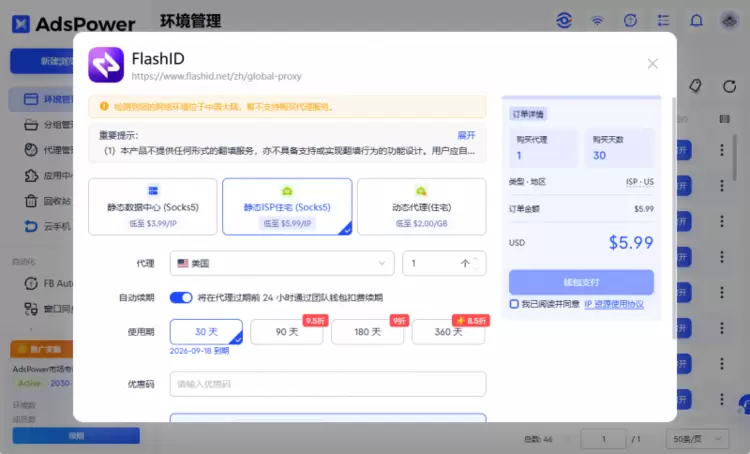
Task: Open the circular refresh-clock icon in header
Action: [630, 21]
